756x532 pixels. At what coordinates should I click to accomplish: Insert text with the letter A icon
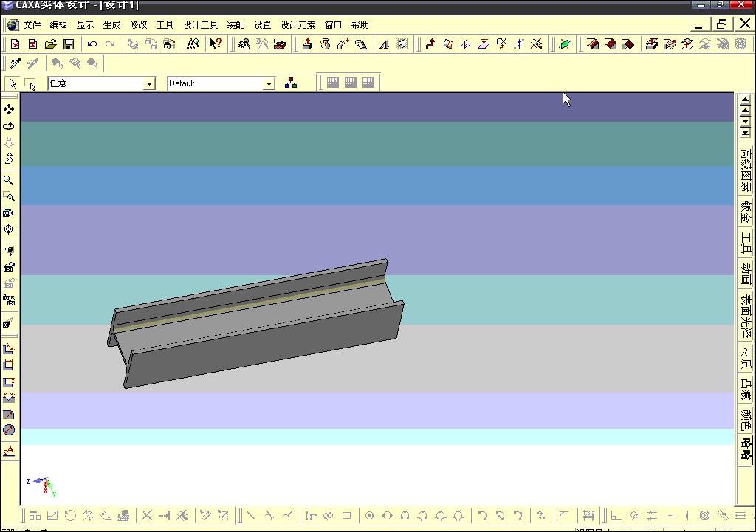384,44
